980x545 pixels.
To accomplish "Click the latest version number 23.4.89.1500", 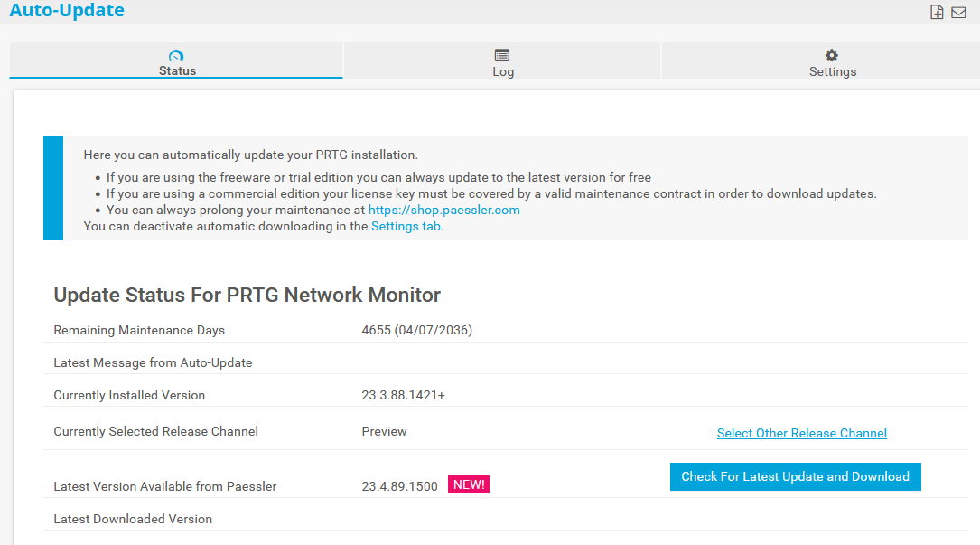I will 399,486.
